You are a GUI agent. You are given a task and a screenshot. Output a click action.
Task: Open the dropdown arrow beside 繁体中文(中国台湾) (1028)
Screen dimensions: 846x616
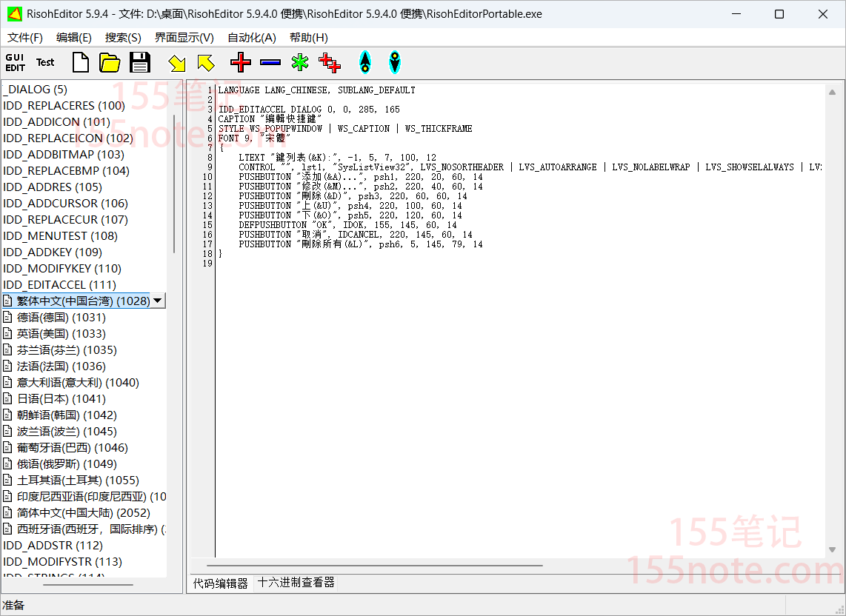157,301
